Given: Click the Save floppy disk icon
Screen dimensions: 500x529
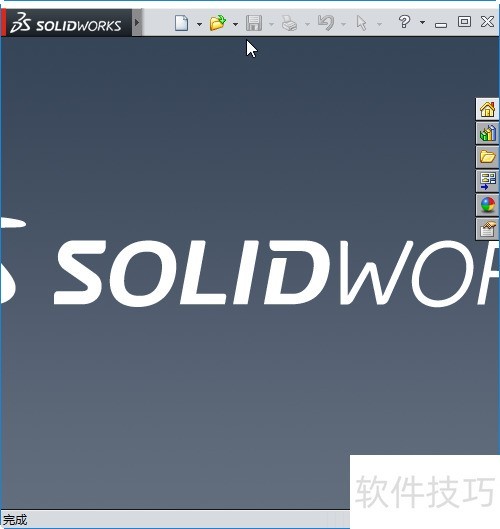Looking at the screenshot, I should pyautogui.click(x=254, y=23).
